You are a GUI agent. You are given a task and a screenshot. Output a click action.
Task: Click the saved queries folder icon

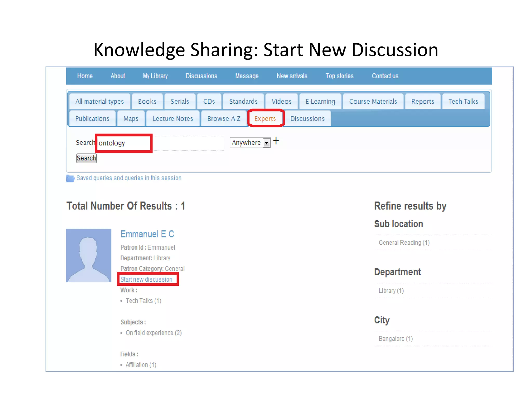[70, 178]
